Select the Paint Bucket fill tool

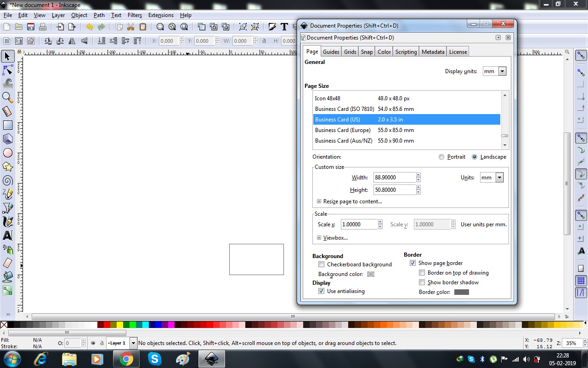pos(7,277)
